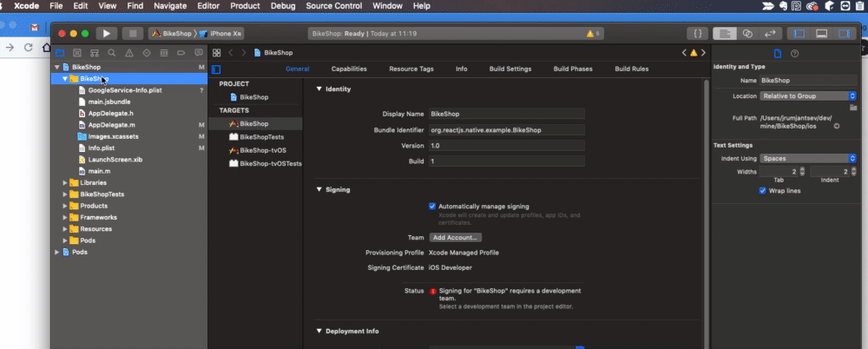868x349 pixels.
Task: Open AppDelegate.m file
Action: click(x=112, y=125)
